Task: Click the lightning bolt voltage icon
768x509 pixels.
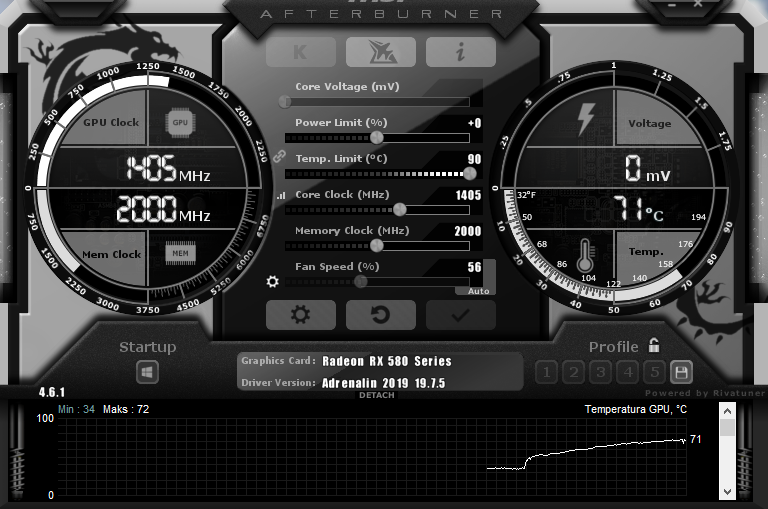Action: click(x=585, y=119)
